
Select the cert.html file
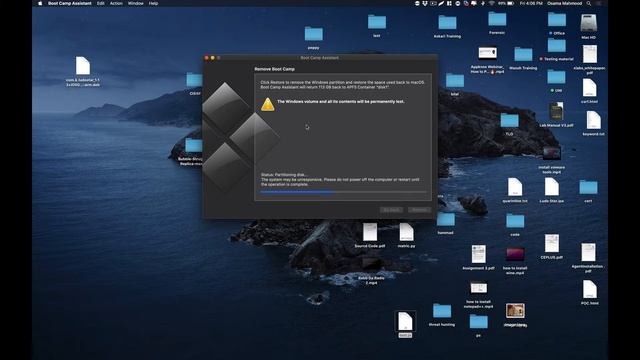pos(589,88)
